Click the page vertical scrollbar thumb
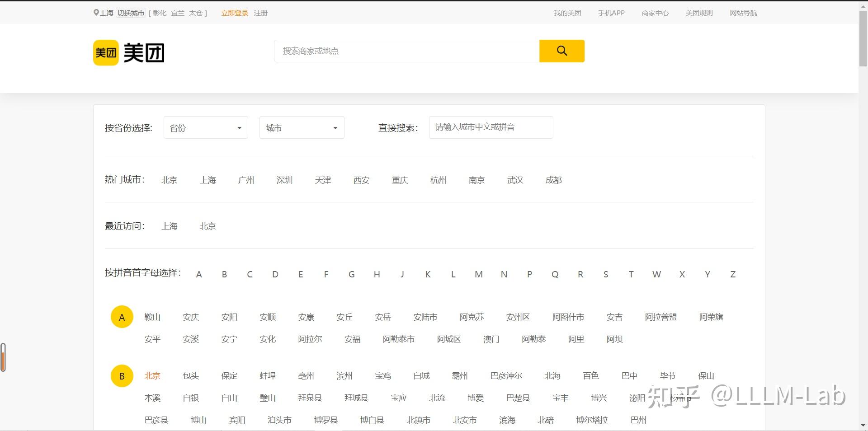This screenshot has width=868, height=431. [x=863, y=38]
